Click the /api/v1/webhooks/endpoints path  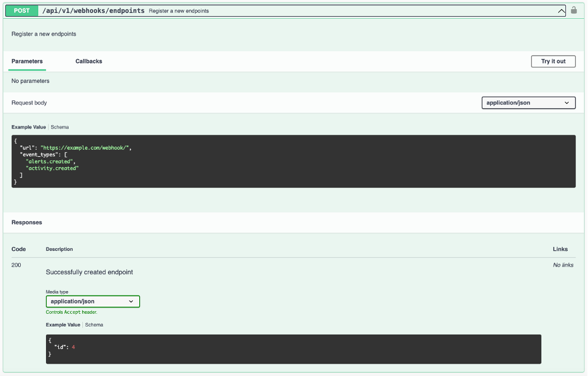click(x=93, y=10)
